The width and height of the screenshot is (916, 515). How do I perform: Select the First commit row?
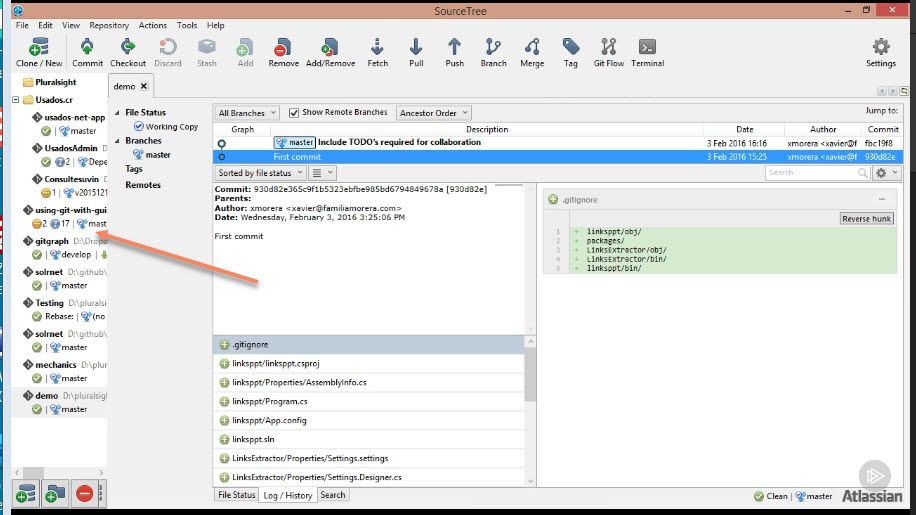(558, 156)
